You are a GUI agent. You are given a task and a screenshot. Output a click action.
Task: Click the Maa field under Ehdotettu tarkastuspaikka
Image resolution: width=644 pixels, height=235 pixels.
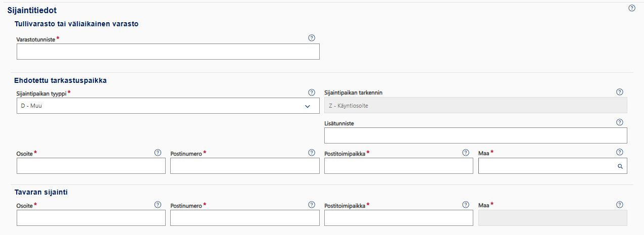tap(546, 166)
